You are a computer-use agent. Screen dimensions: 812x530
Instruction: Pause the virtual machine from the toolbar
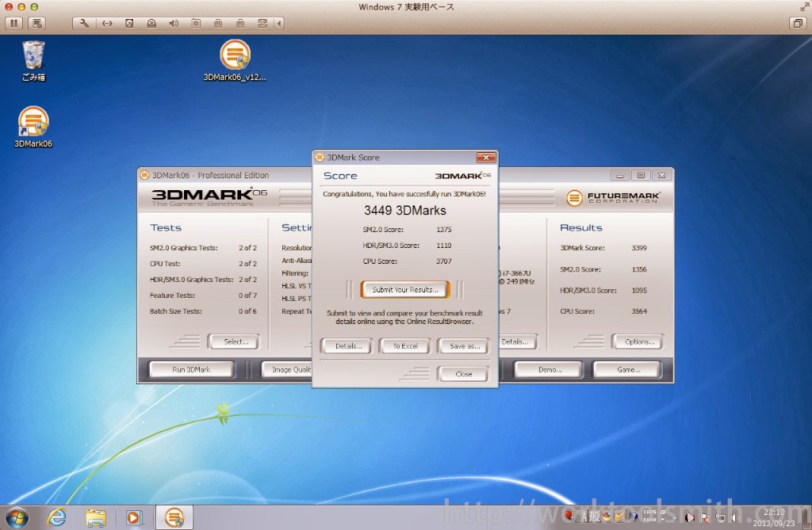click(x=14, y=23)
